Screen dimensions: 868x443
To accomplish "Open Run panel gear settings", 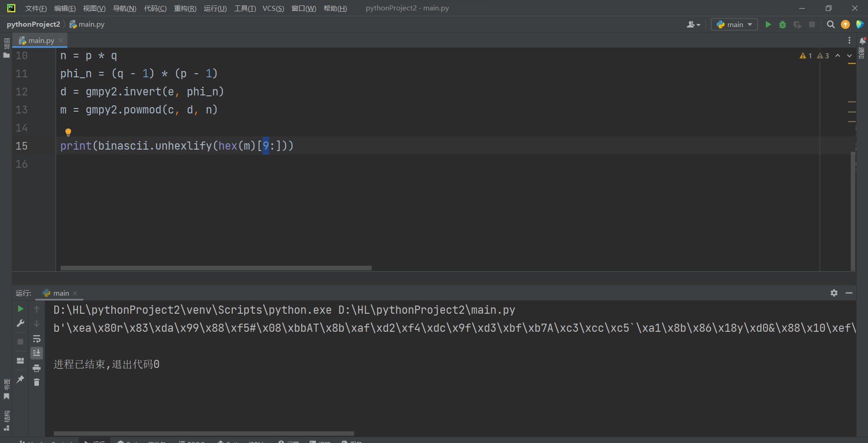I will [x=834, y=293].
